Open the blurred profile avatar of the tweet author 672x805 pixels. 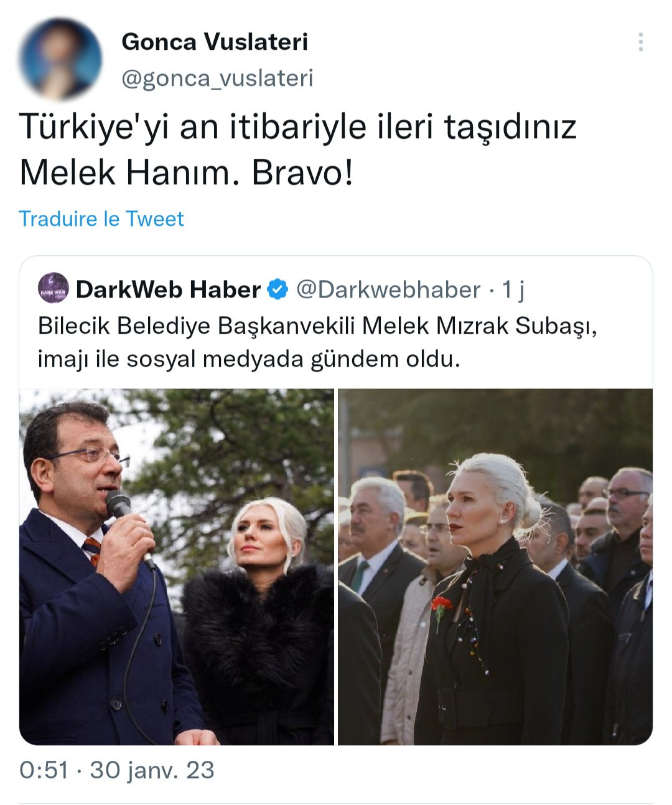[x=60, y=59]
